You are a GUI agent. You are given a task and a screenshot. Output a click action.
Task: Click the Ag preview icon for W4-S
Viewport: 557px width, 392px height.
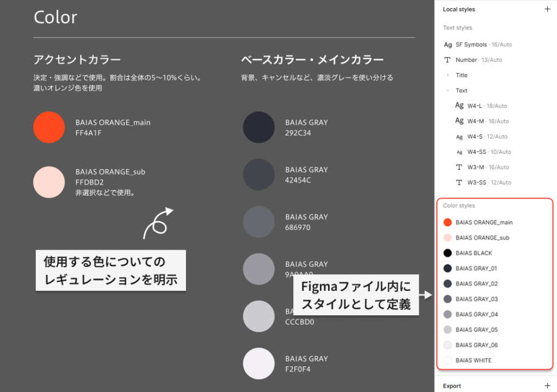pyautogui.click(x=459, y=136)
